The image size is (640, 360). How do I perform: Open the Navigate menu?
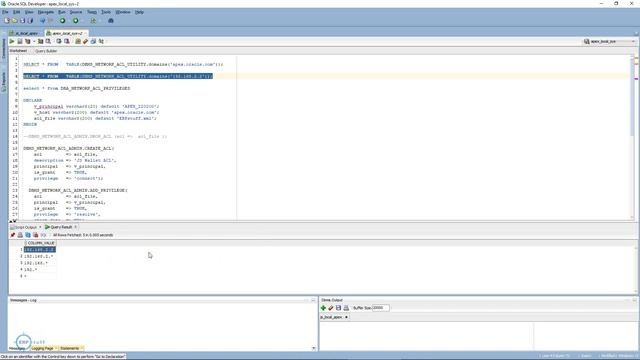(46, 12)
